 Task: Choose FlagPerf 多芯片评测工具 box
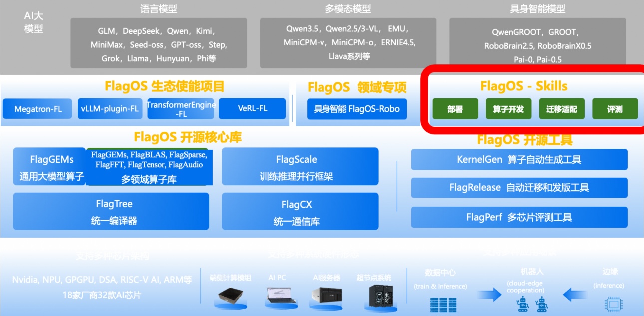[x=519, y=217]
